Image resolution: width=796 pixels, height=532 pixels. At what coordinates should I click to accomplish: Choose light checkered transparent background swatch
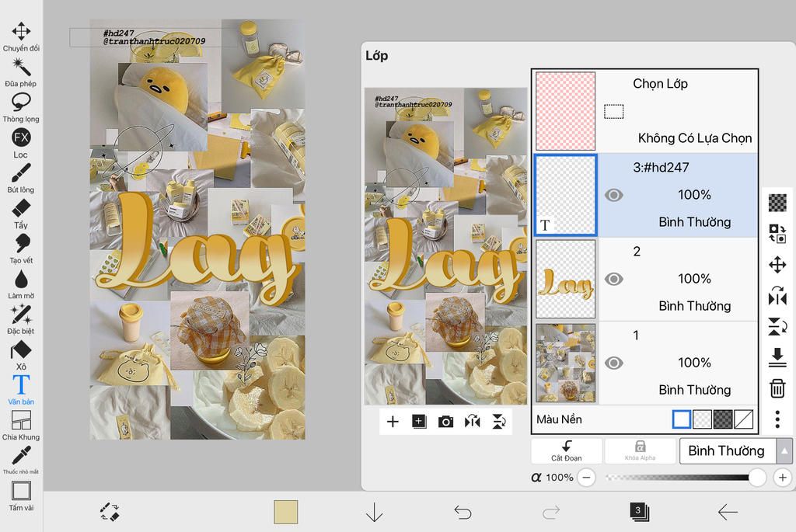click(702, 419)
